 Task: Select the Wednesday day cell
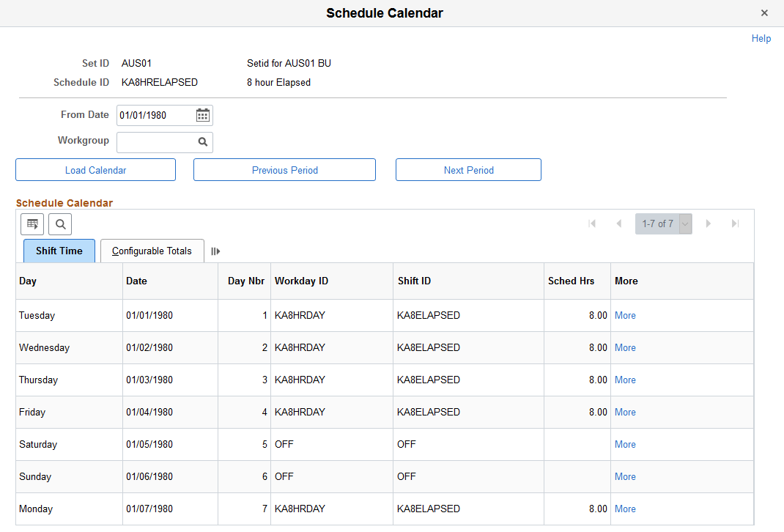click(69, 347)
